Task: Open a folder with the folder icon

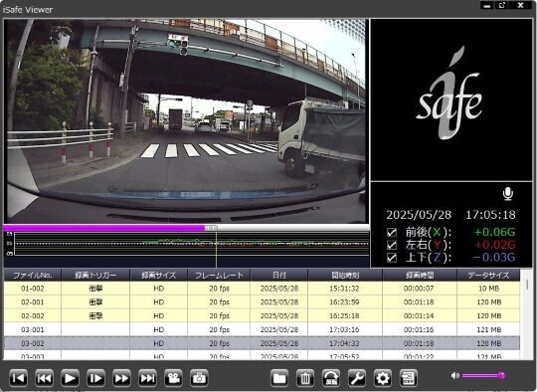Action: (279, 378)
